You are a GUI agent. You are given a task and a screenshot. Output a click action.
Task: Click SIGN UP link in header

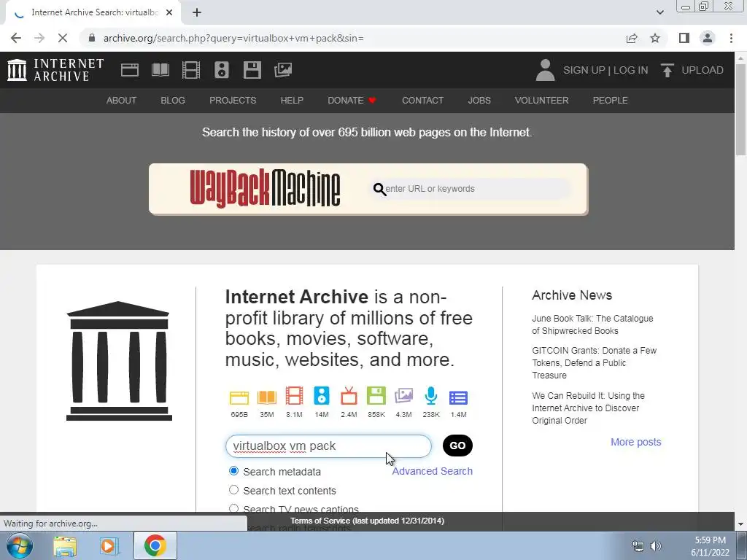pos(584,70)
